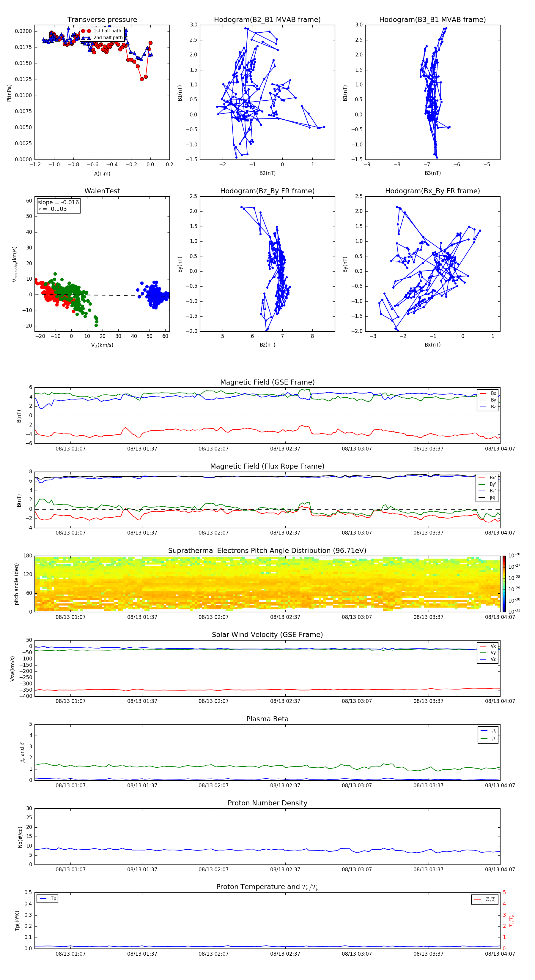Select "Vz" in the solar wind velocity legend
Image resolution: width=535 pixels, height=980 pixels.
(488, 659)
